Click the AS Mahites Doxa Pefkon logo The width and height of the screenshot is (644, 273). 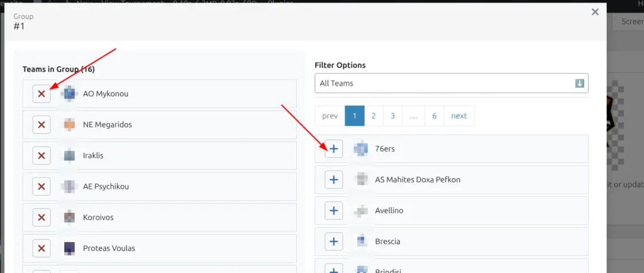tap(360, 180)
